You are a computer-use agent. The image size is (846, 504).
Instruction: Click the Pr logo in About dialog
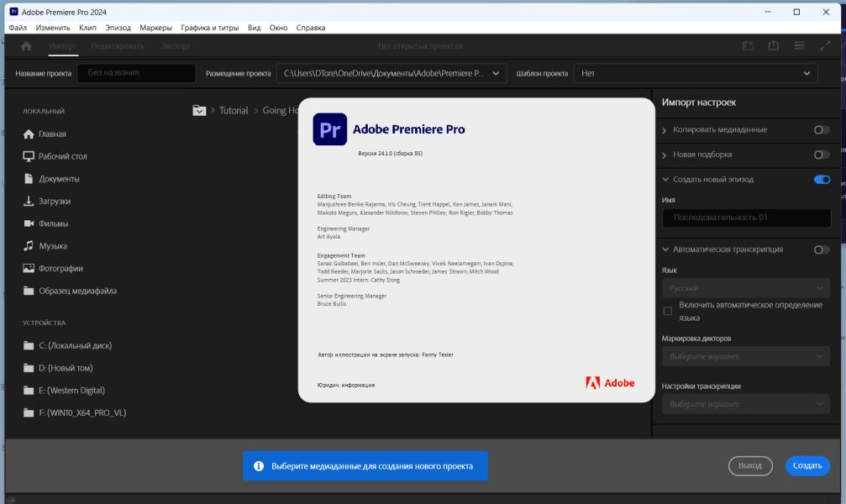(x=329, y=129)
